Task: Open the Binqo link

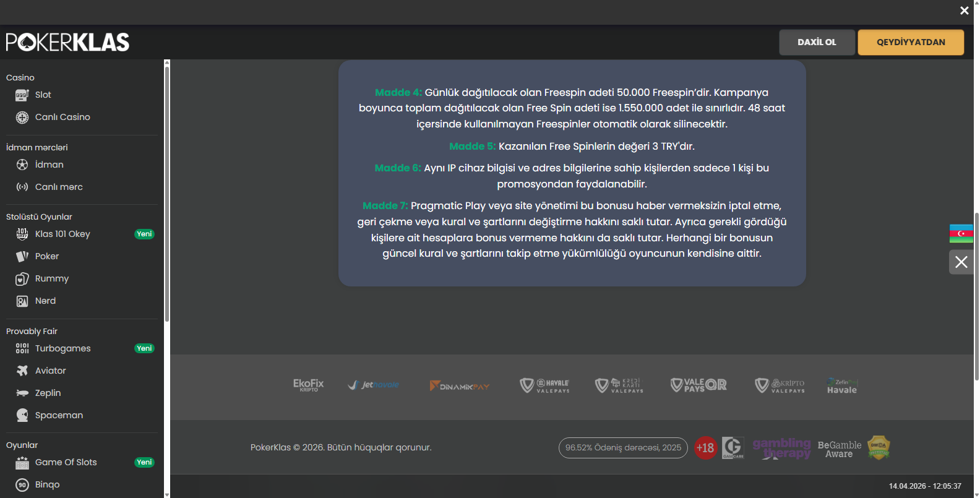Action: coord(47,484)
